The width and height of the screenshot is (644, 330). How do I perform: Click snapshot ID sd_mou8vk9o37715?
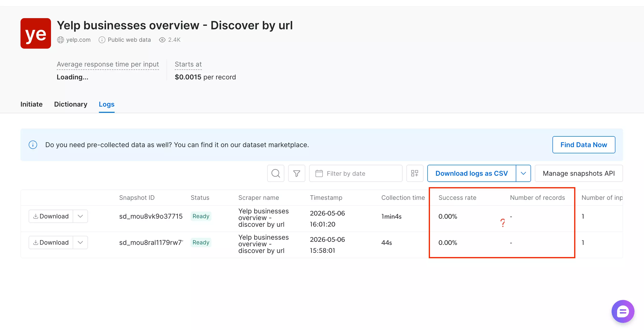point(151,216)
